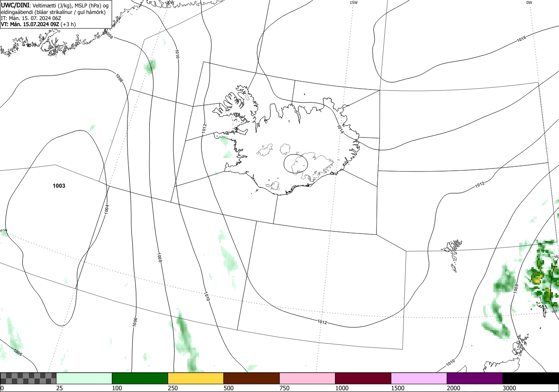Click the VT: Mán. 15.07.2024 09Z line
The image size is (559, 392).
pyautogui.click(x=38, y=24)
